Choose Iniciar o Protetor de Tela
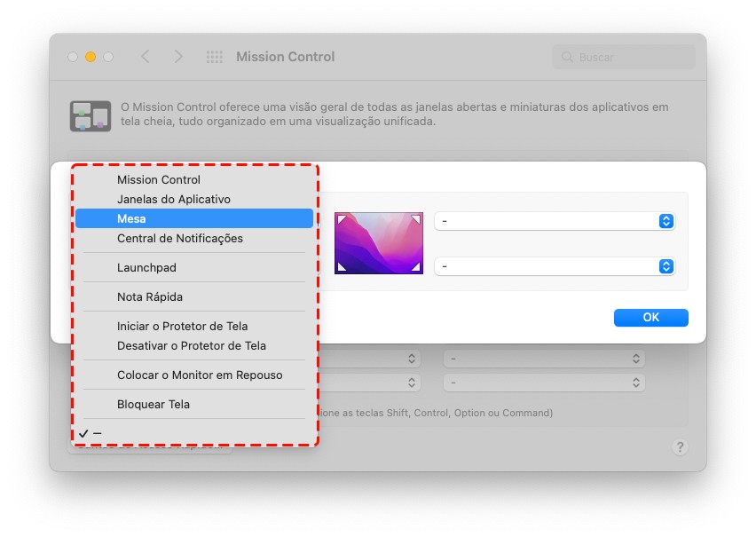 click(182, 326)
